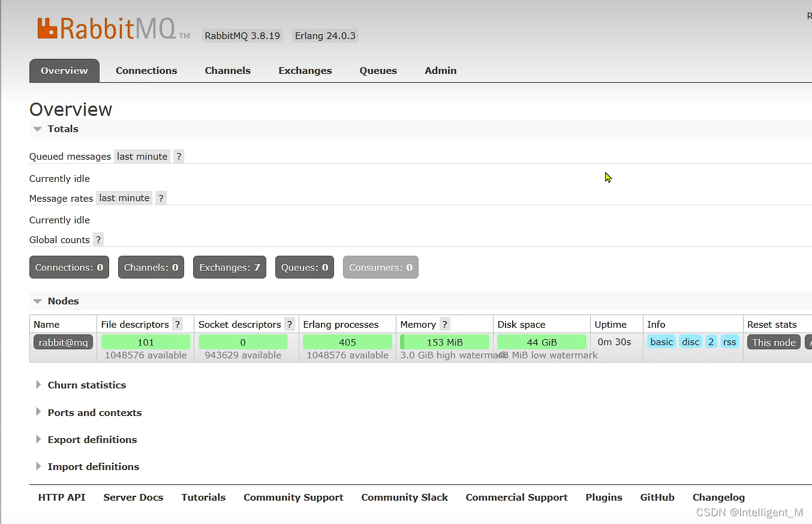Click the Connections: 0 count button
This screenshot has height=524, width=812.
coord(69,268)
